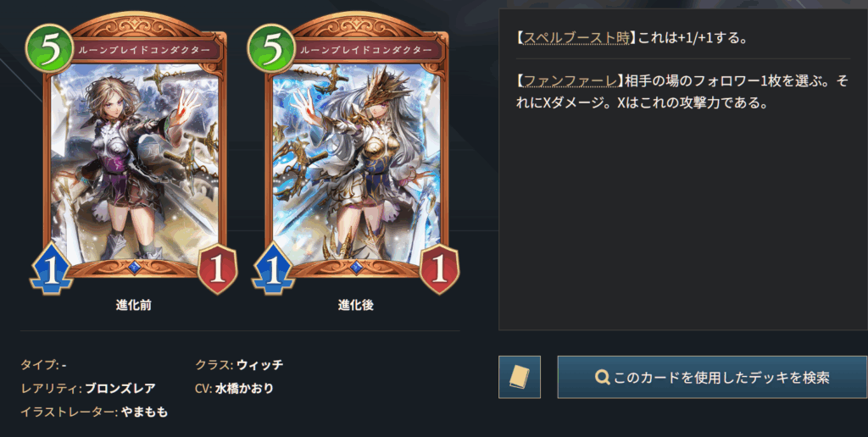Viewport: 868px width, 437px height.
Task: Click the red defense 1 shield on the unevolved card
Action: [218, 269]
